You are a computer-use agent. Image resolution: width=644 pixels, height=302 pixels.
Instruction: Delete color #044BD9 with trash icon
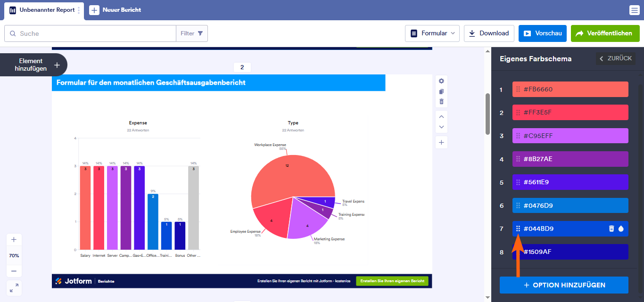tap(611, 229)
